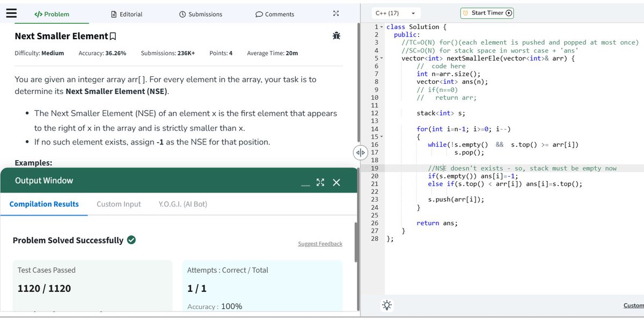Open the Y.O.G.I. (AI Bot) tab
644x318 pixels.
point(183,204)
